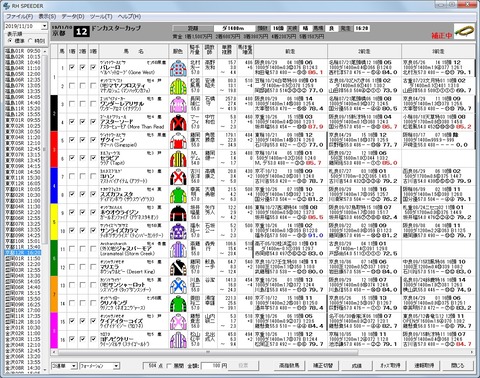
Task: Select highlighted 京都12R race entry
Action: pos(23,253)
